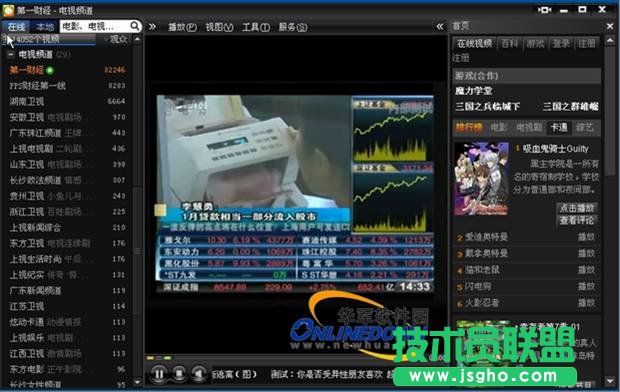The image size is (620, 392).
Task: Switch to mini mode via title bar icon
Action: coord(544,9)
